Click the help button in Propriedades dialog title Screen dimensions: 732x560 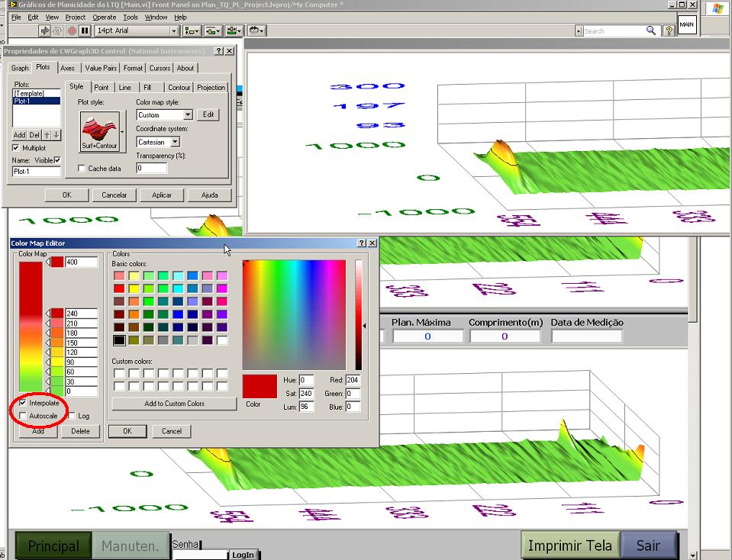[219, 51]
